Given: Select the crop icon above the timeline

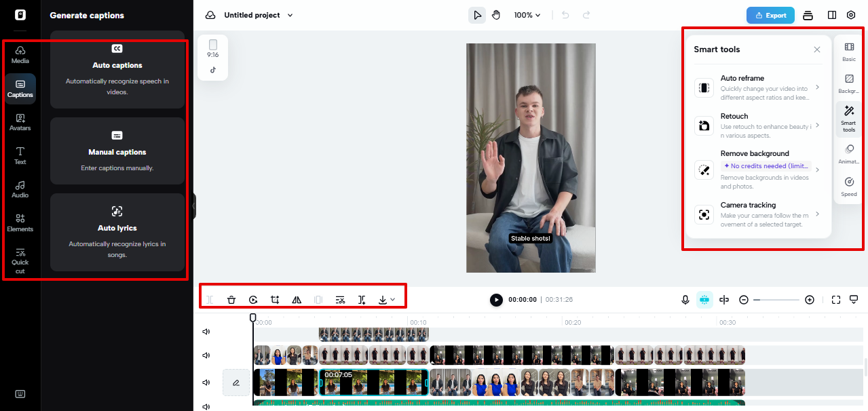Looking at the screenshot, I should pyautogui.click(x=274, y=299).
